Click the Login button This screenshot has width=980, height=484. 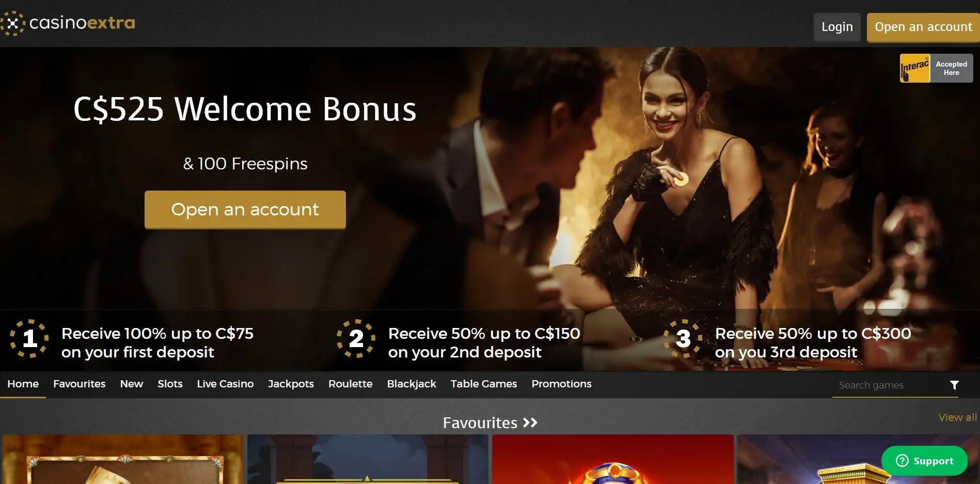[x=837, y=27]
